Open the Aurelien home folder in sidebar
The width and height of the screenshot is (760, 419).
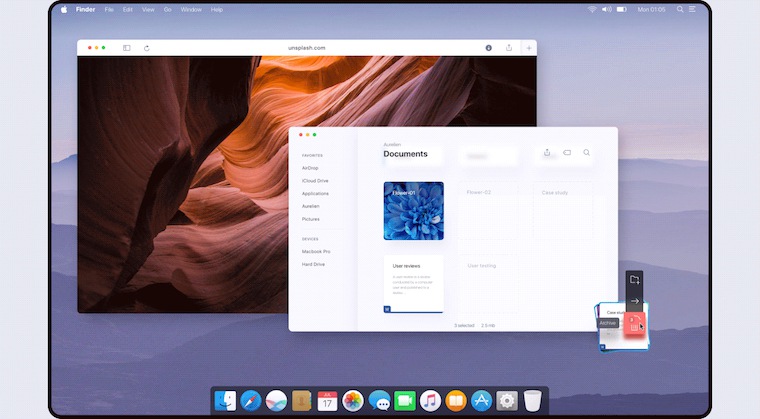pos(311,206)
